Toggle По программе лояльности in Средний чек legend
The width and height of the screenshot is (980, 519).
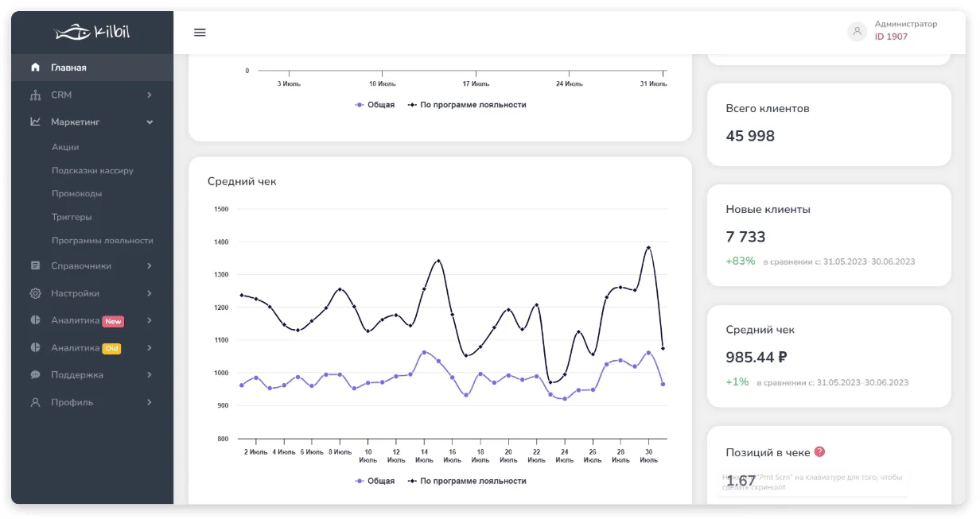(x=467, y=481)
